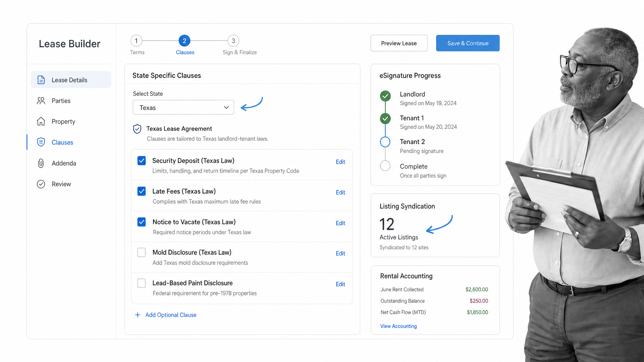Click the Preview Lease button
Image resolution: width=644 pixels, height=362 pixels.
(x=399, y=43)
